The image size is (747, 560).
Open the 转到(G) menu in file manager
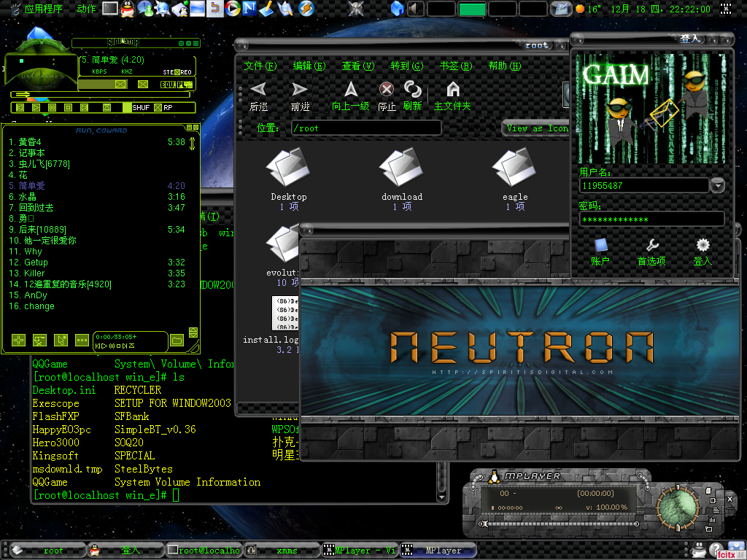click(407, 66)
